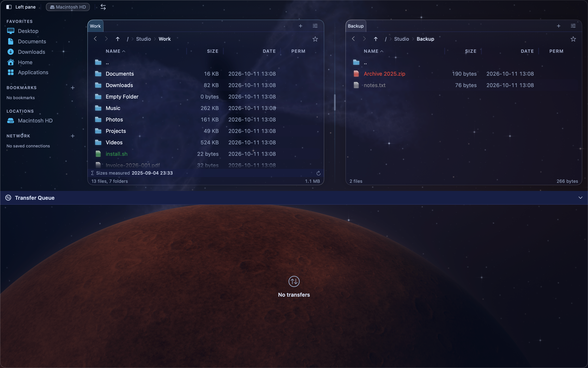
Task: Go to Home in Favorites
Action: point(25,62)
